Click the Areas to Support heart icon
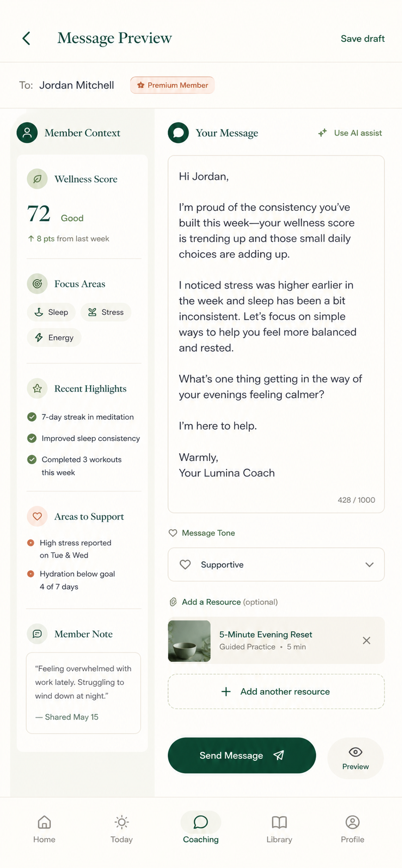The image size is (402, 868). coord(37,516)
